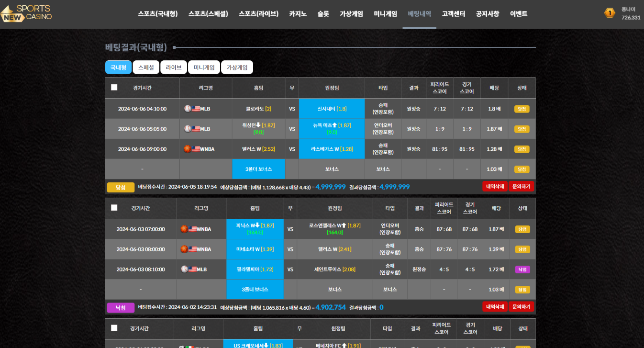Click 세인트루이스 [2.08] away team cell
This screenshot has width=644, height=348.
pyautogui.click(x=335, y=269)
